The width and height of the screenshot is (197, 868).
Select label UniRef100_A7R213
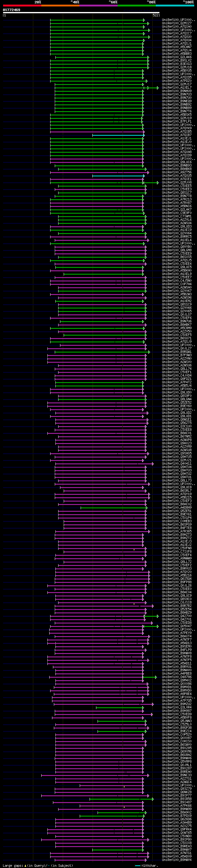point(176,199)
